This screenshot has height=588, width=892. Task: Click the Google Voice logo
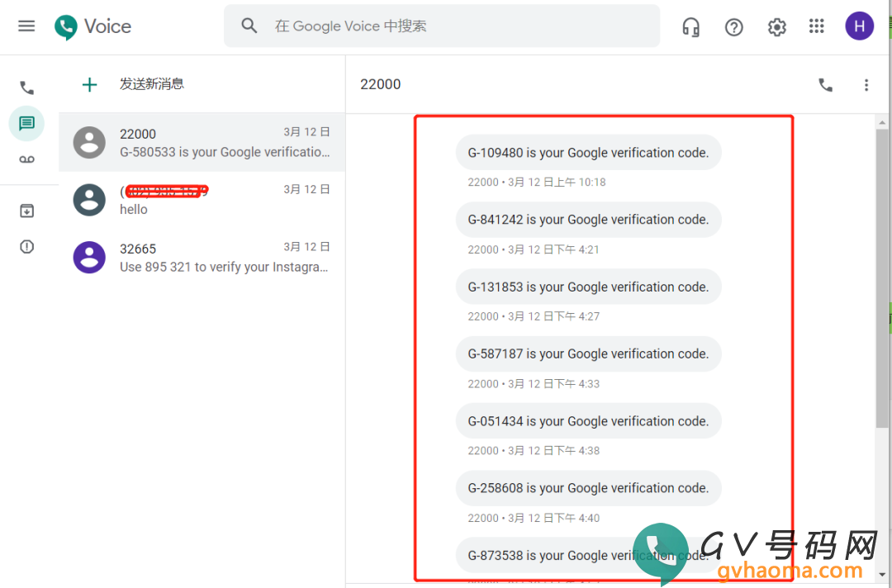pyautogui.click(x=93, y=26)
